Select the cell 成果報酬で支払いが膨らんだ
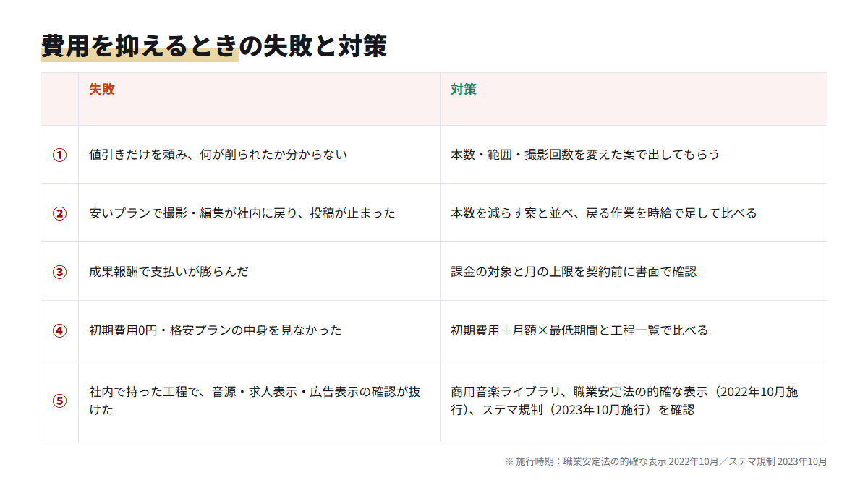 click(x=259, y=272)
